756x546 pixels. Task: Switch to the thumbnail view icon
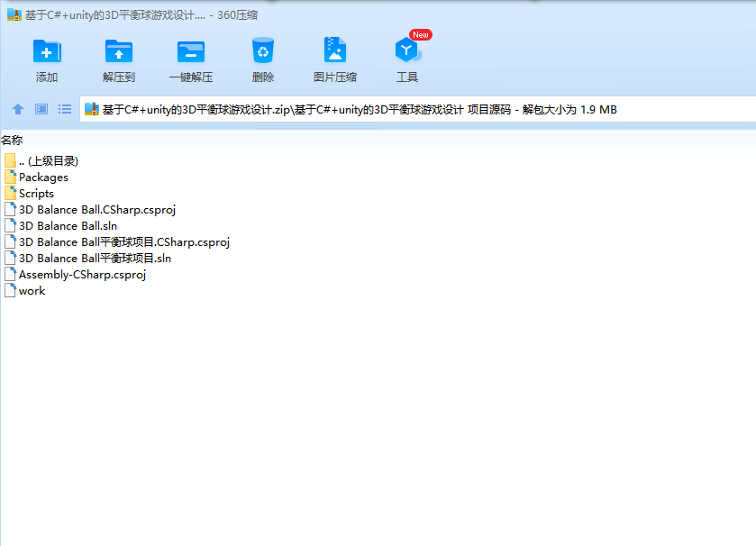[x=41, y=109]
